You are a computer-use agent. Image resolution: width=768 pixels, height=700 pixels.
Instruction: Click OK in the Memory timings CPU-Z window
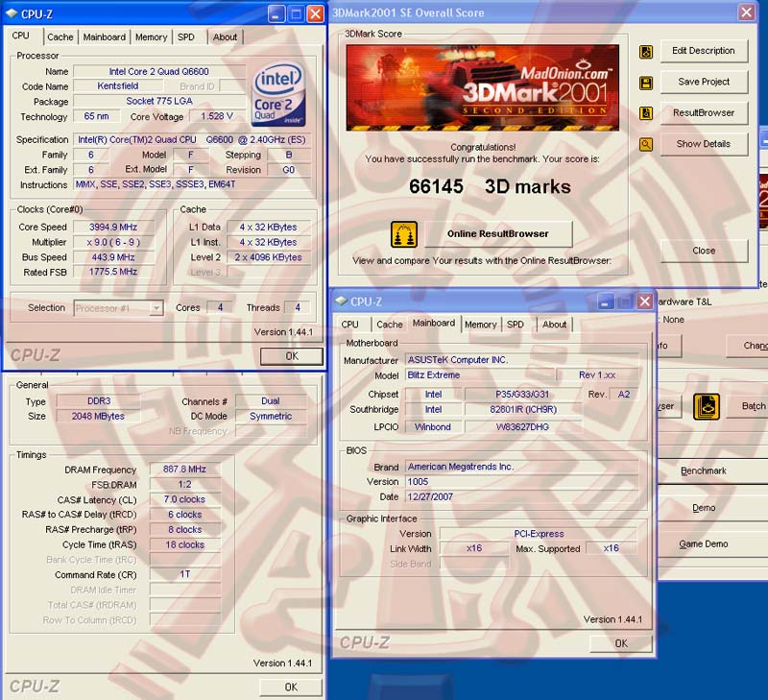[x=291, y=688]
